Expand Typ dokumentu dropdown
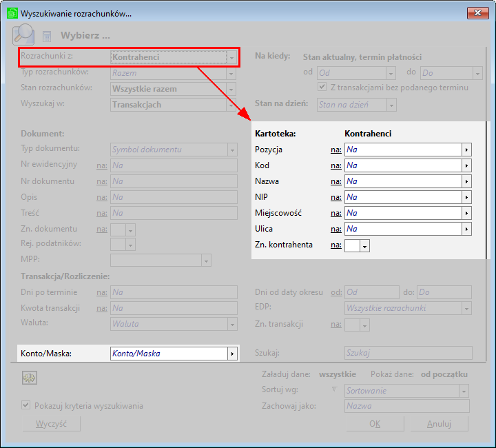 232,150
